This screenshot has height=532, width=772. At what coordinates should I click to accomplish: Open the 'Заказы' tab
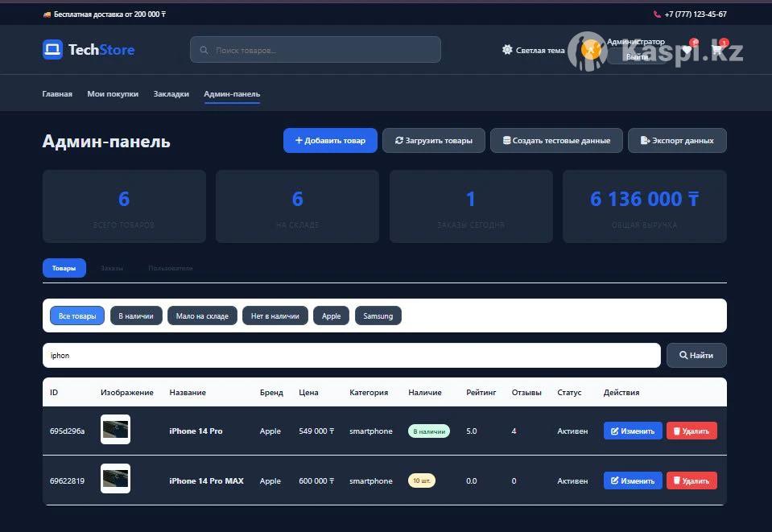112,268
